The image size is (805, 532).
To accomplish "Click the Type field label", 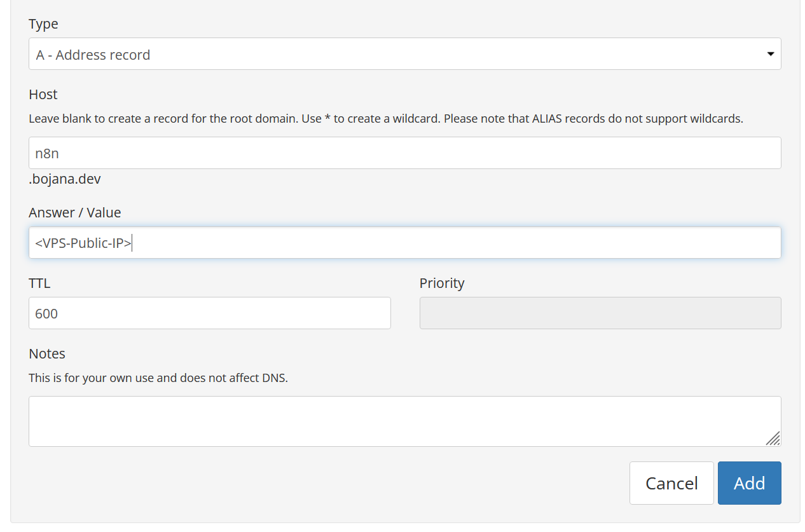I will [x=43, y=24].
